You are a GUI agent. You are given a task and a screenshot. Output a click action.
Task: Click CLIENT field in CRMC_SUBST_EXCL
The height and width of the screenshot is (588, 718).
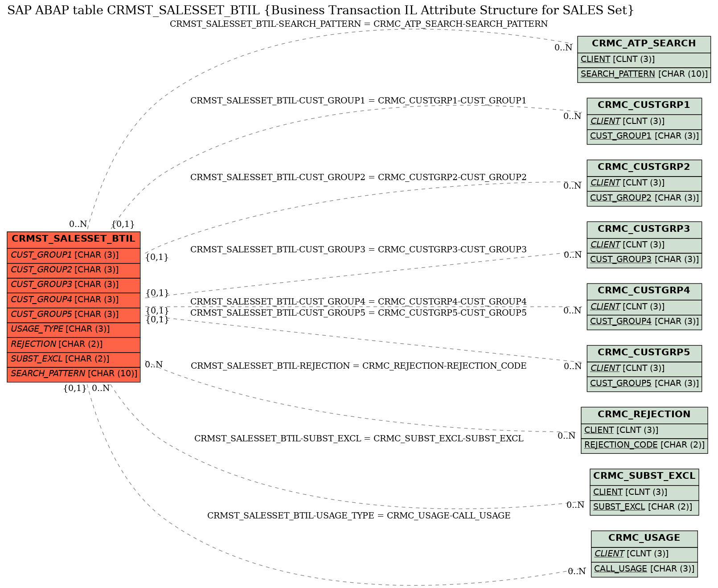click(644, 492)
